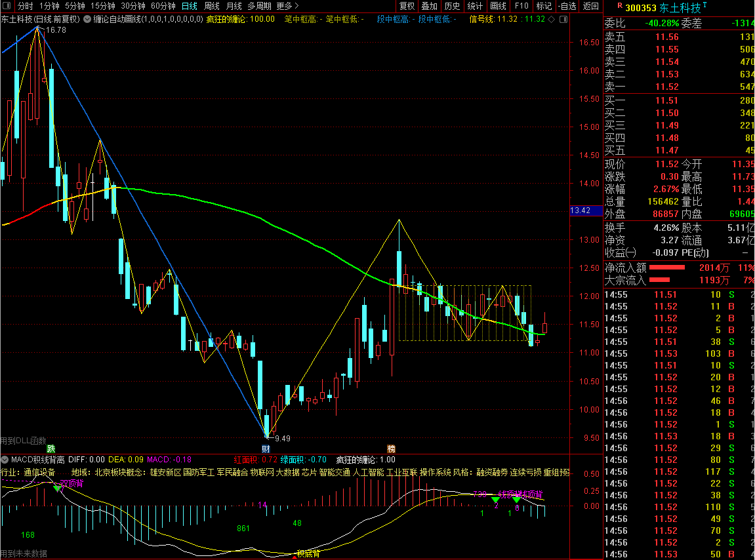Click the orange 榜 marker on date axis
This screenshot has width=755, height=560.
[x=391, y=449]
